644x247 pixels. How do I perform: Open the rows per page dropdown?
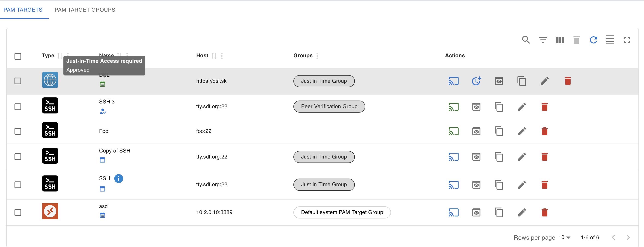(x=565, y=237)
